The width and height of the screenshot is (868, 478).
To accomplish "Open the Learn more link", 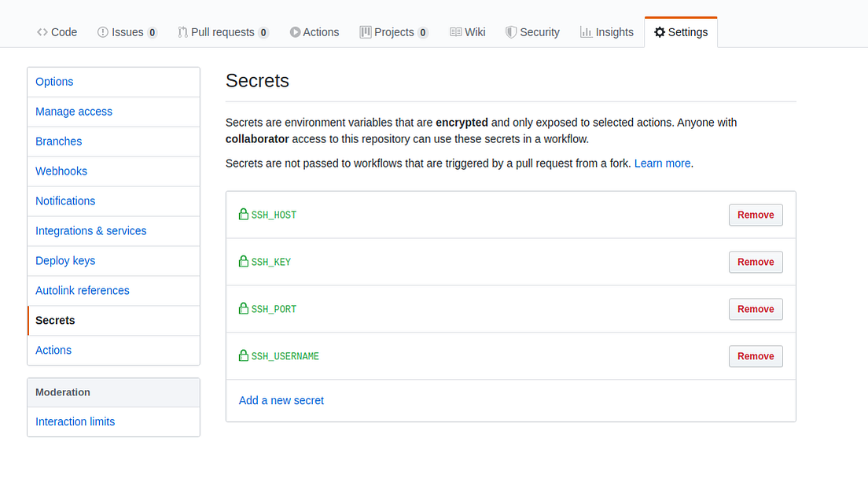I will tap(660, 163).
